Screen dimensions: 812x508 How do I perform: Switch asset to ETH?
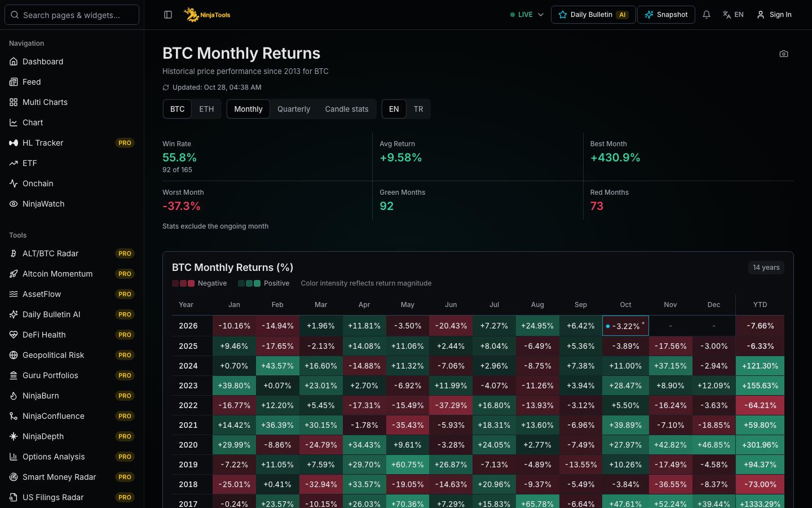(206, 109)
